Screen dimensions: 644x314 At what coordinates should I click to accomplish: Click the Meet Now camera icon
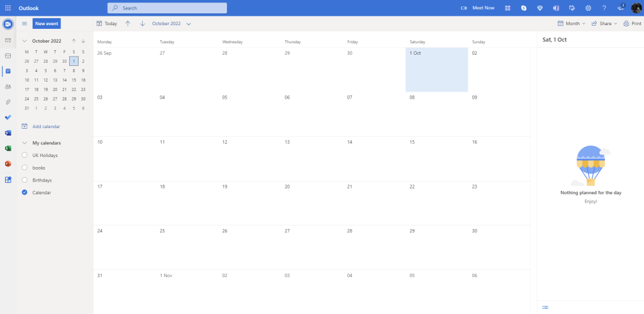pos(464,8)
